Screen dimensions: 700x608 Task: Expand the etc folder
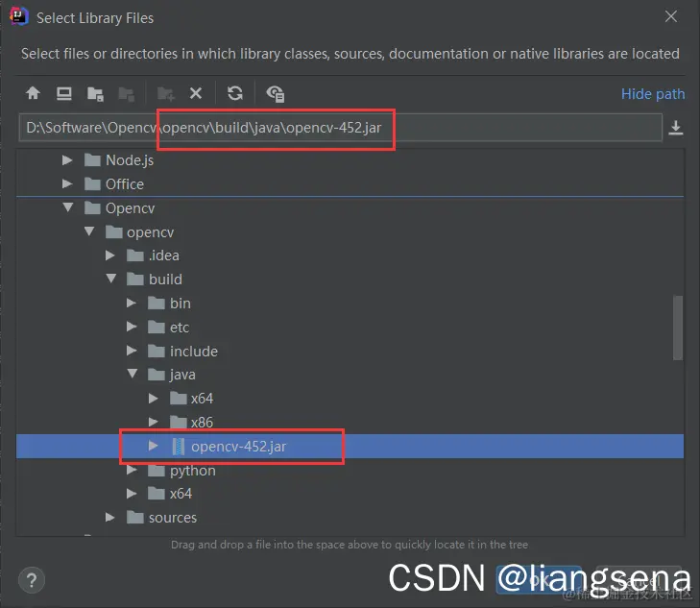point(131,327)
